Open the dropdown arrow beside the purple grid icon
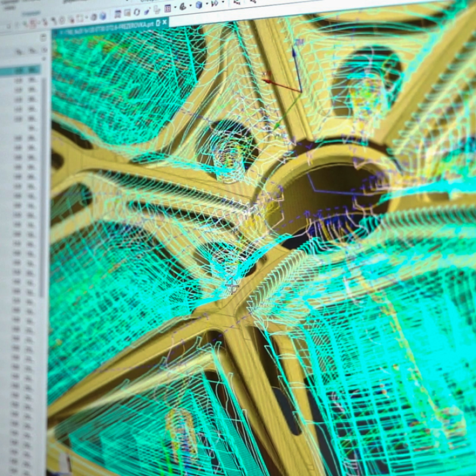 click(x=175, y=8)
